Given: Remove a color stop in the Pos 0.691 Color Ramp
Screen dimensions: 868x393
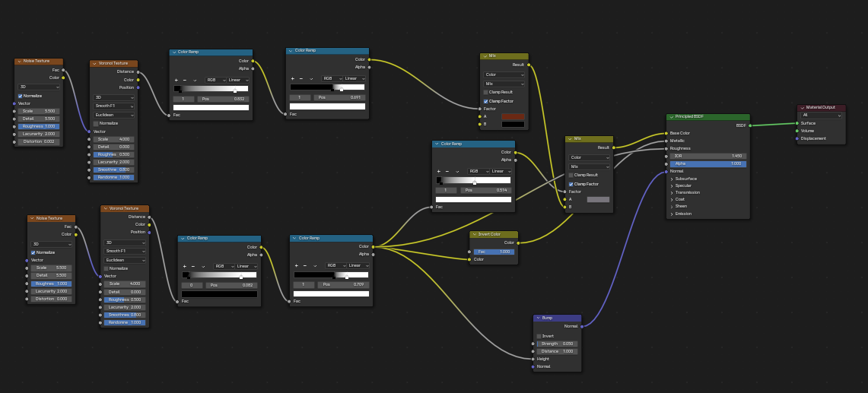Looking at the screenshot, I should 301,78.
